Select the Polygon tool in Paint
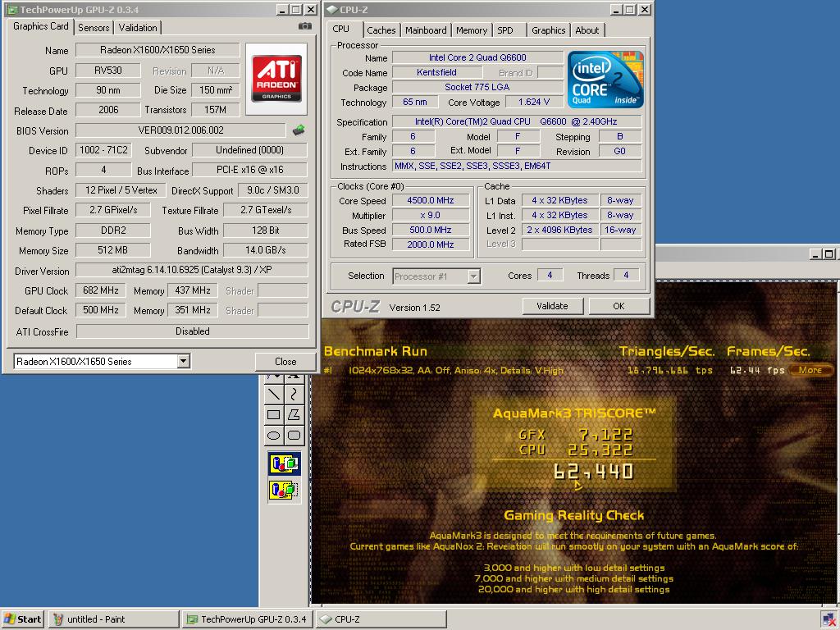840x630 pixels. pyautogui.click(x=294, y=414)
